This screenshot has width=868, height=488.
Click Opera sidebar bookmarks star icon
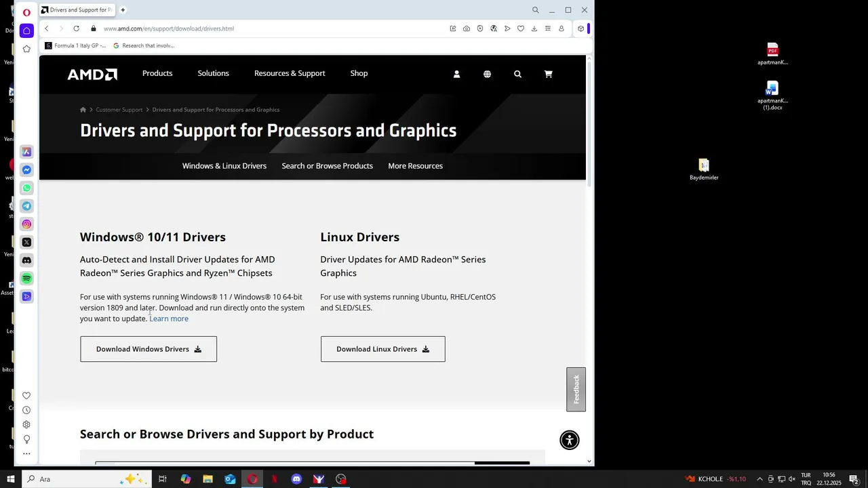[x=26, y=49]
